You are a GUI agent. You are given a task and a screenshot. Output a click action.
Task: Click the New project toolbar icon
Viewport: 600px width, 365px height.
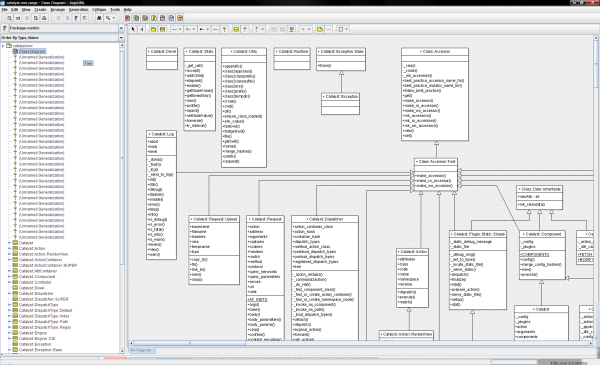[x=9, y=18]
